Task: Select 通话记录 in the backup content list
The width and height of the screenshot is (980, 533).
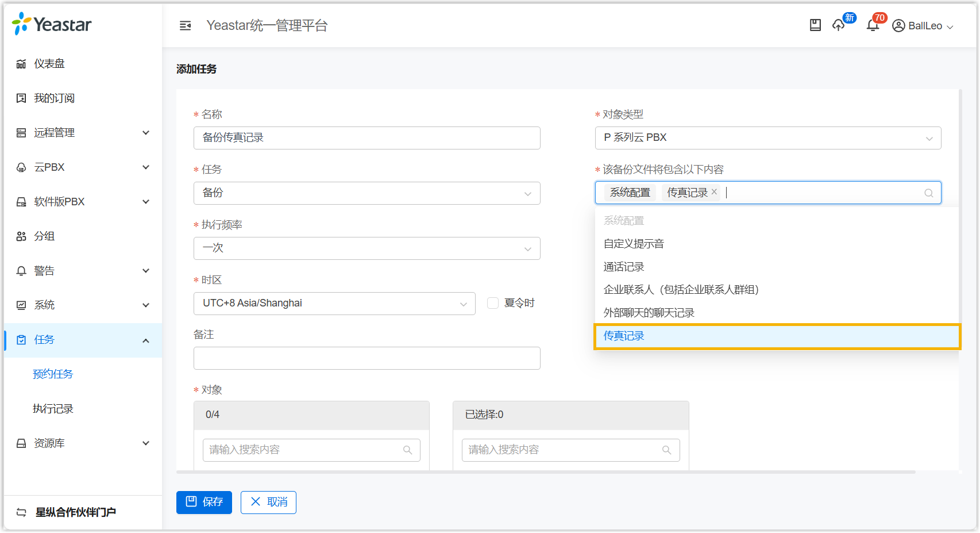Action: click(x=624, y=267)
